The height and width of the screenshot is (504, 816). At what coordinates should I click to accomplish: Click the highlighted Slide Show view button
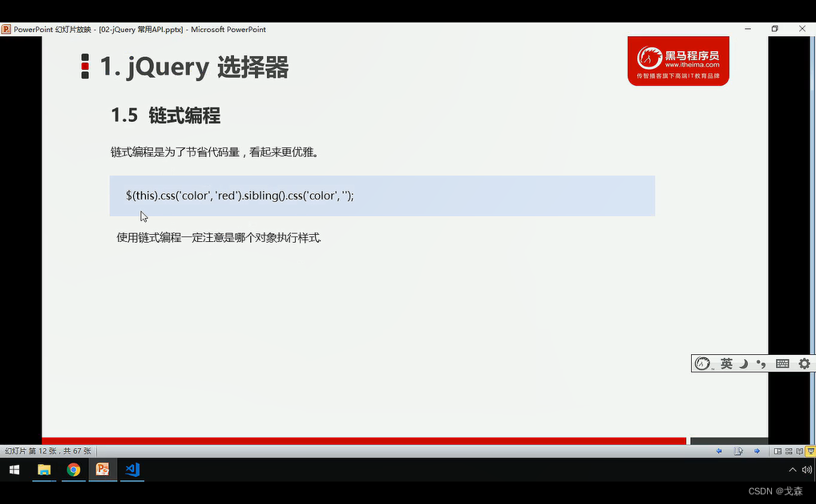(810, 451)
